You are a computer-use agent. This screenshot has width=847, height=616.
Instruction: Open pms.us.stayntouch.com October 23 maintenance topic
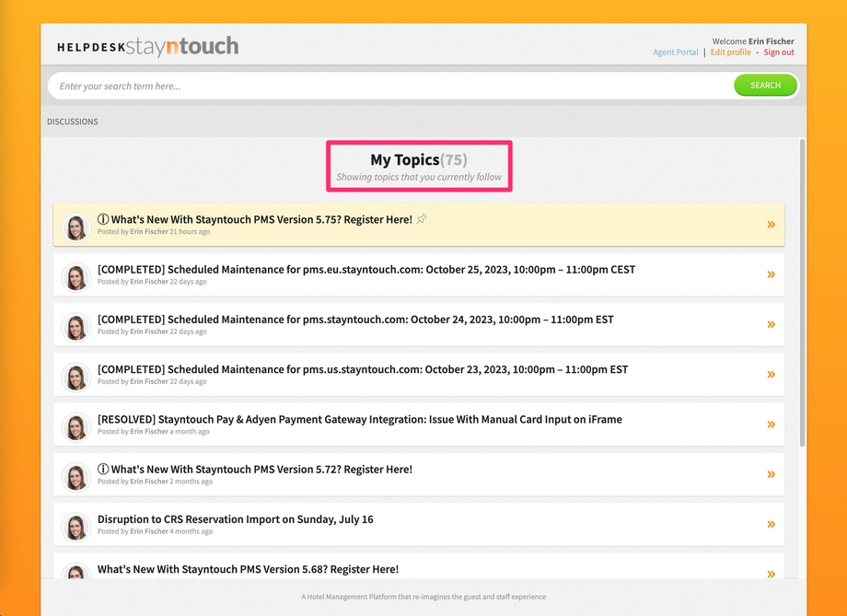coord(363,369)
